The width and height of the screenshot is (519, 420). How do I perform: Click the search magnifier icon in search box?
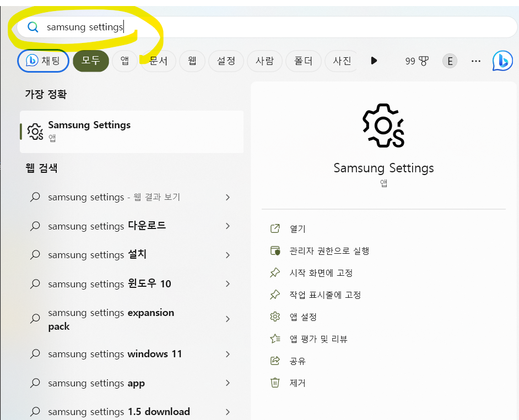pyautogui.click(x=33, y=27)
